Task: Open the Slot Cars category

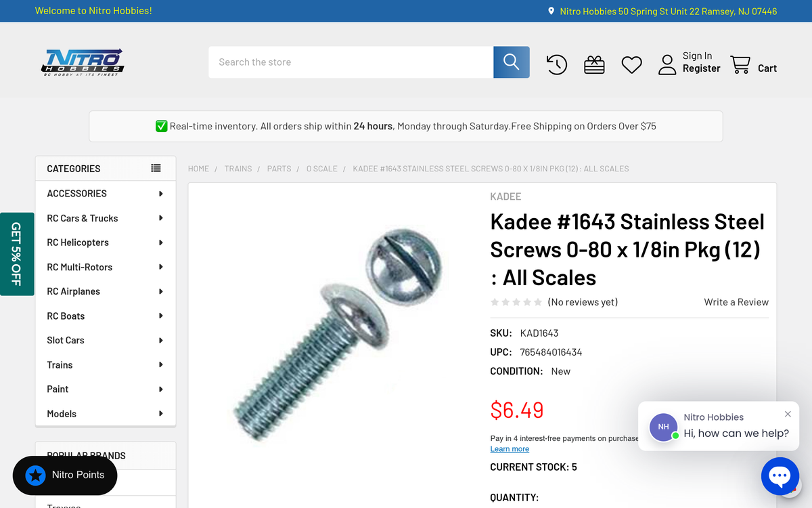Action: tap(66, 340)
